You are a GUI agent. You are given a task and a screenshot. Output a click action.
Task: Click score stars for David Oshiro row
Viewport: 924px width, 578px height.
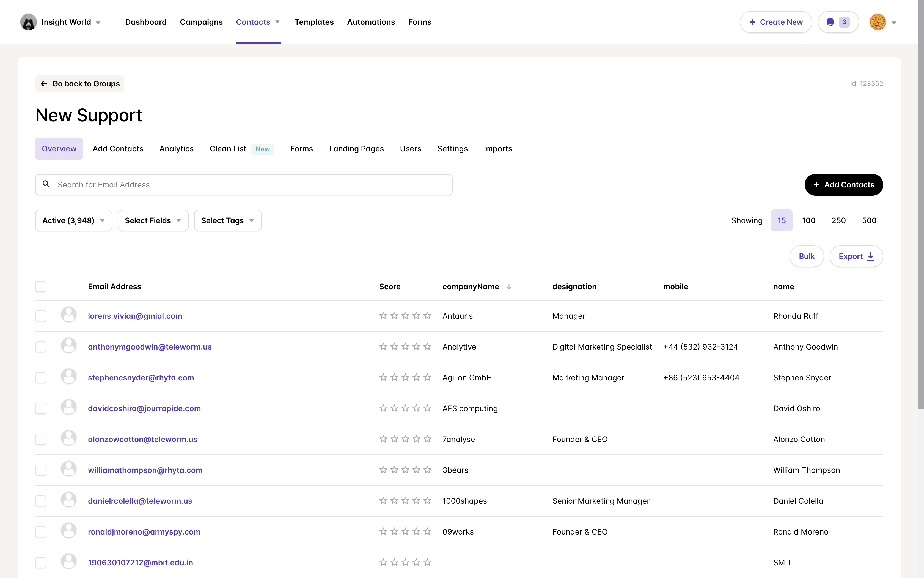[x=405, y=408]
